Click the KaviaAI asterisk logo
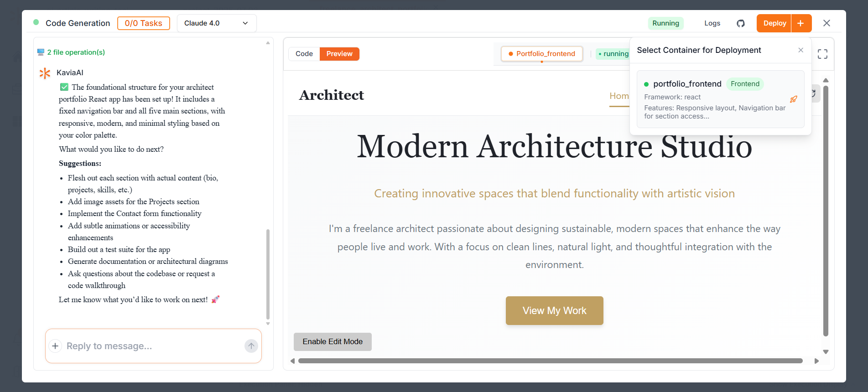The image size is (868, 392). 45,73
